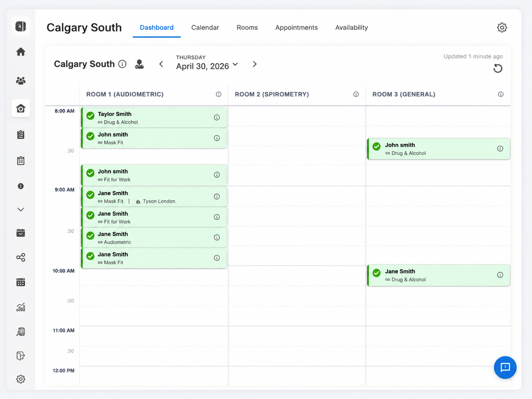532x399 pixels.
Task: Go to the previous day arrow
Action: pyautogui.click(x=161, y=64)
